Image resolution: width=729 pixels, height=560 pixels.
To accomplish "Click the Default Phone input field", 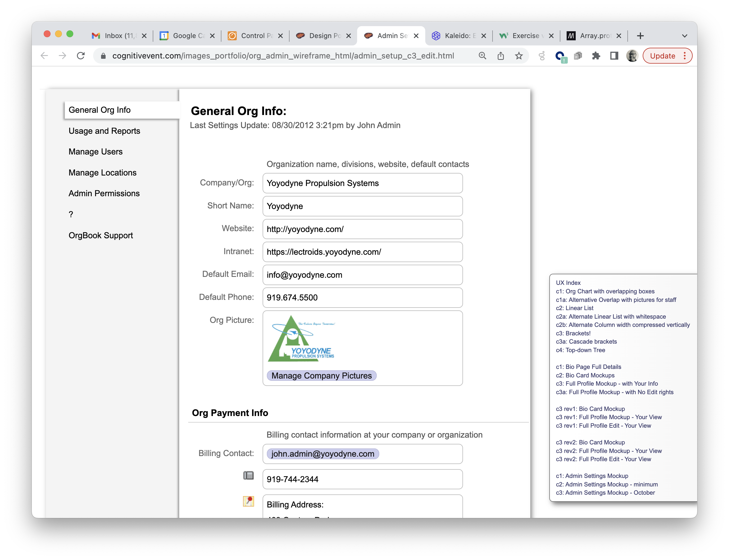I will (363, 298).
